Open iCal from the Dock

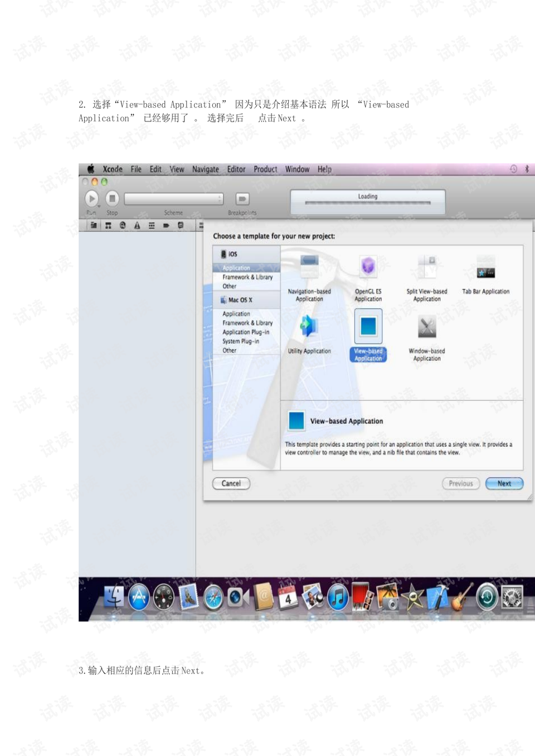click(288, 597)
